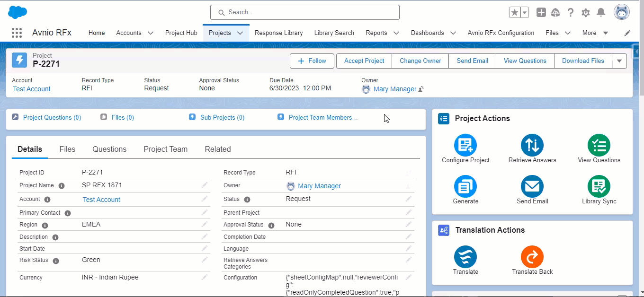The height and width of the screenshot is (297, 644).
Task: Click the Translate Back action icon
Action: click(532, 257)
